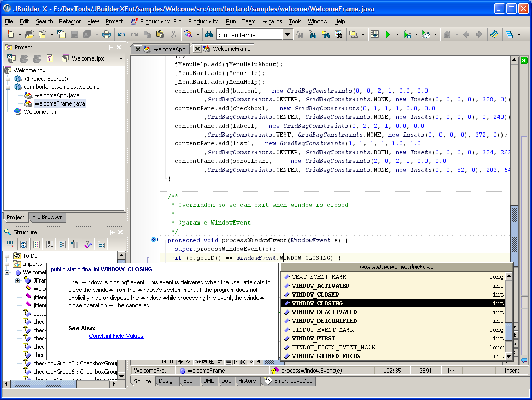Click the New file icon in the toolbar
Viewport: 532px width, 400px height.
pos(10,35)
